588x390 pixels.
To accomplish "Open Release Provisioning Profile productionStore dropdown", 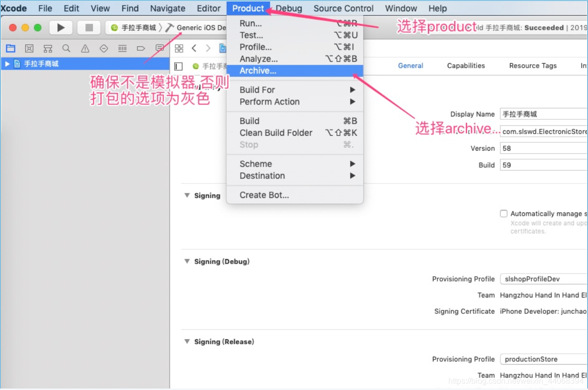I will [x=544, y=359].
